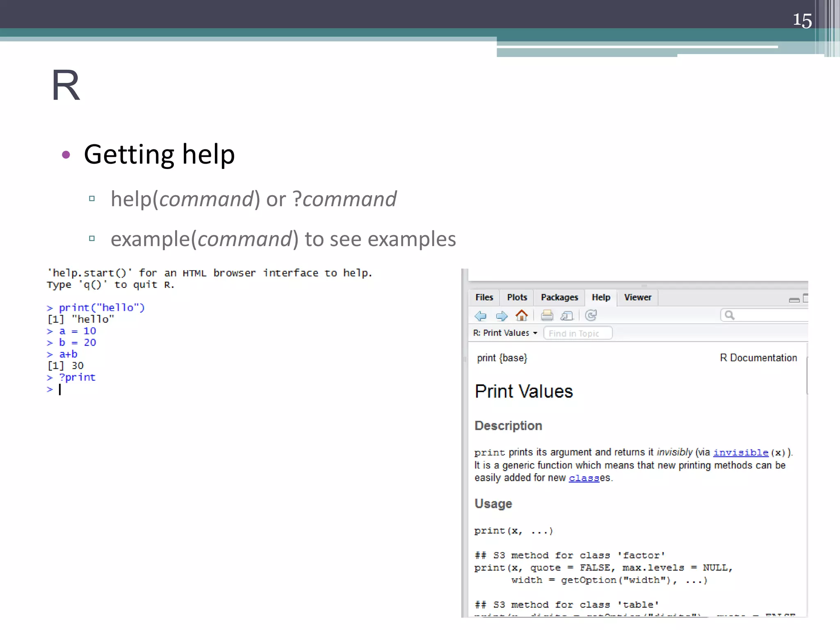
Task: Click the help search box
Action: coord(764,315)
